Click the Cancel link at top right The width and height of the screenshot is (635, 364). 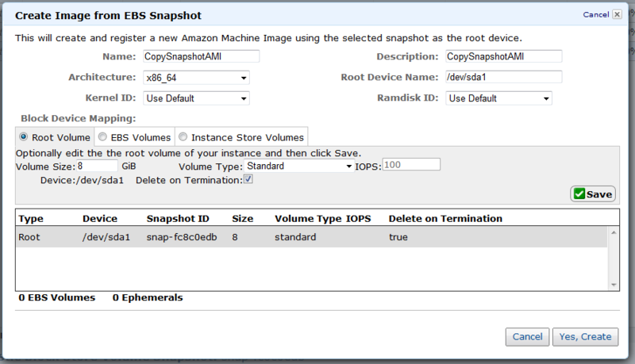[596, 14]
